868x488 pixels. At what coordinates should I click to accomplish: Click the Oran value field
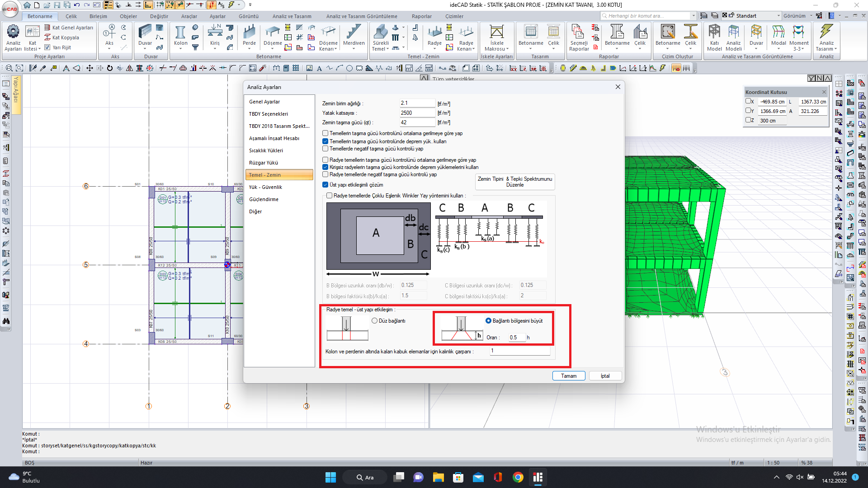tap(517, 338)
